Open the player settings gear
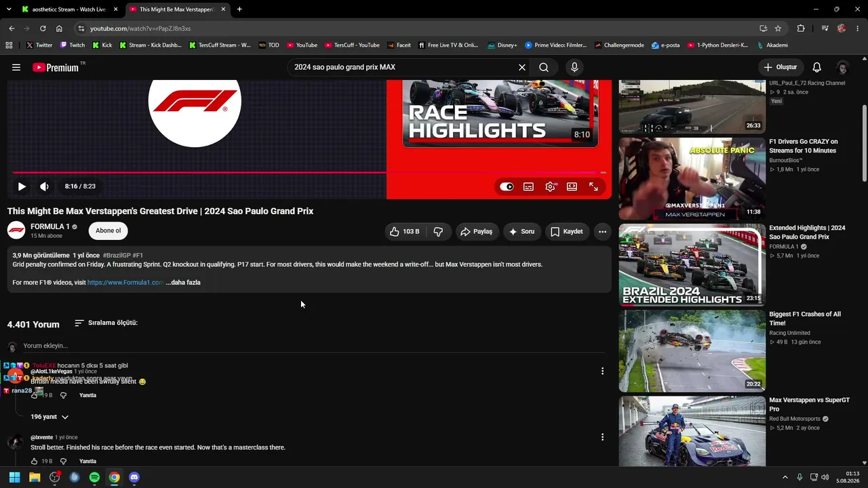868x488 pixels. (x=550, y=186)
